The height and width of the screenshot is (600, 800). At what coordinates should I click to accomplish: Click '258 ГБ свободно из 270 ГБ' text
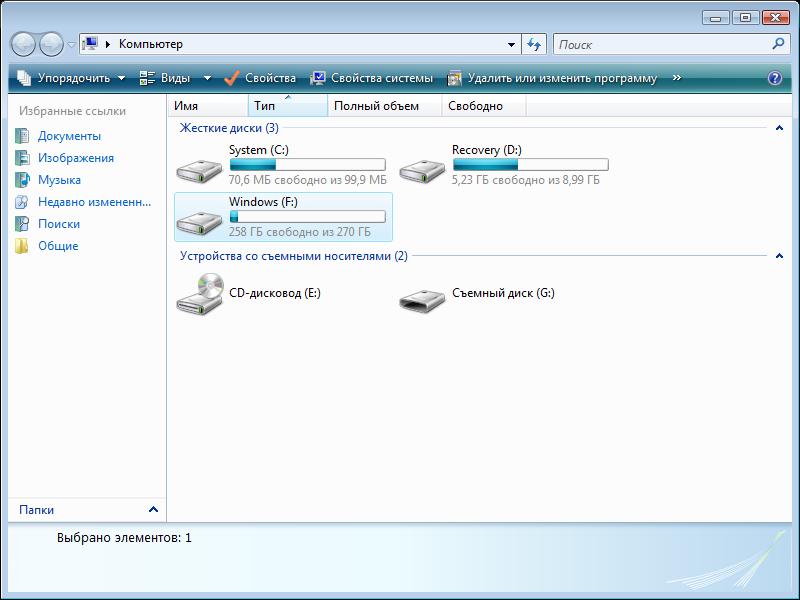[299, 232]
